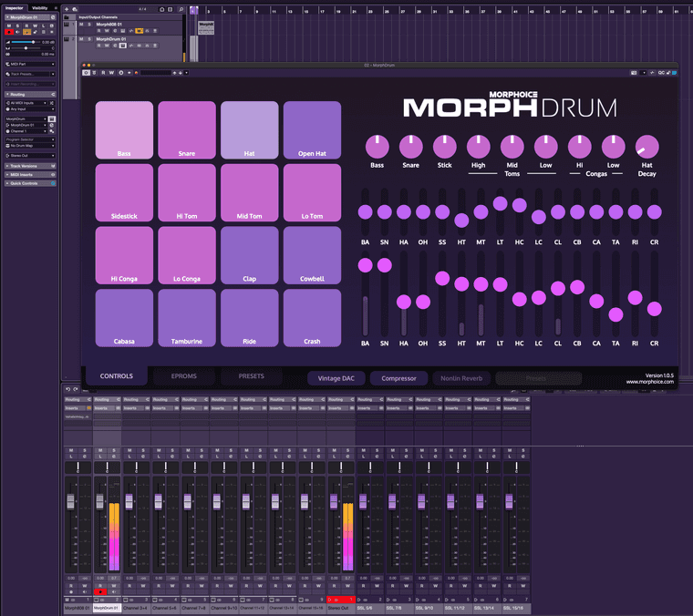The image size is (693, 616).
Task: Toggle the Vintage DAC effect
Action: coord(336,378)
